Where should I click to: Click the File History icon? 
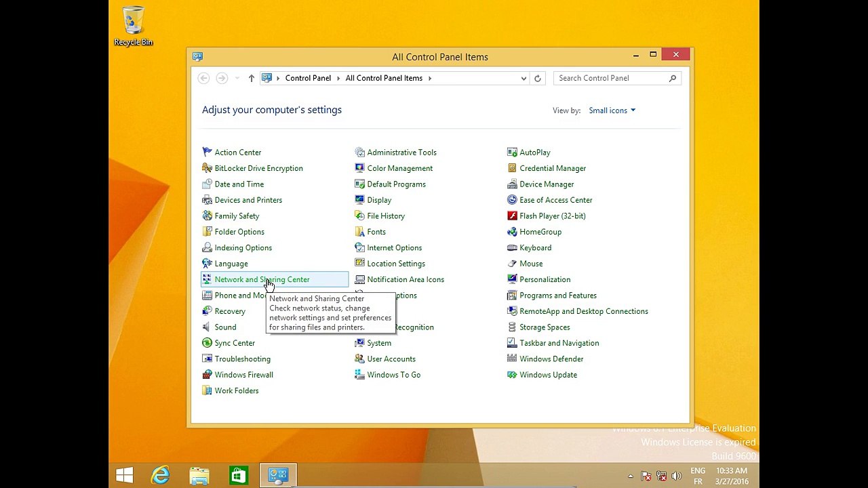pyautogui.click(x=359, y=216)
